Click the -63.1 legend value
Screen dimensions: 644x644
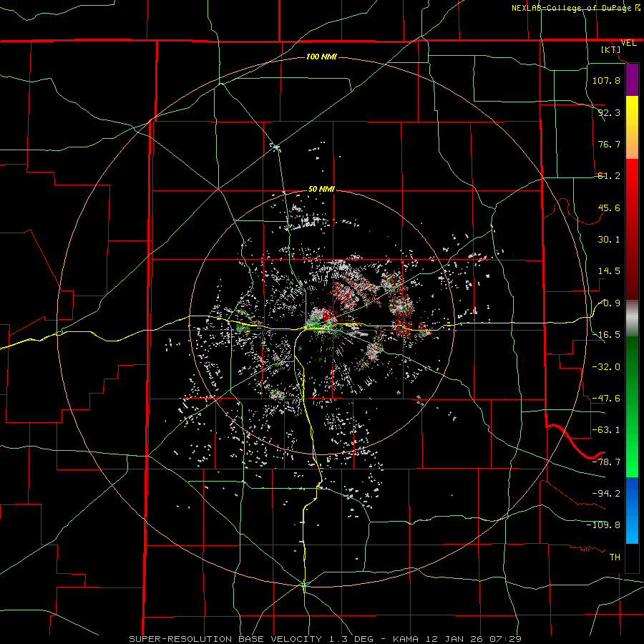[606, 430]
